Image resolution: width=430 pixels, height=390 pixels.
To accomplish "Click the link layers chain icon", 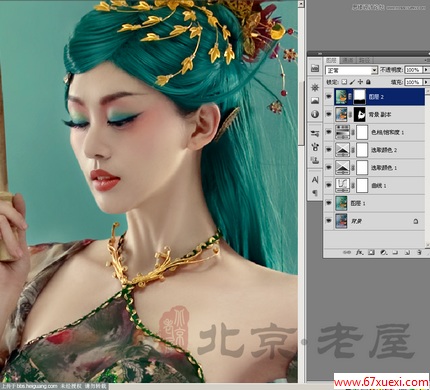I will (347, 253).
